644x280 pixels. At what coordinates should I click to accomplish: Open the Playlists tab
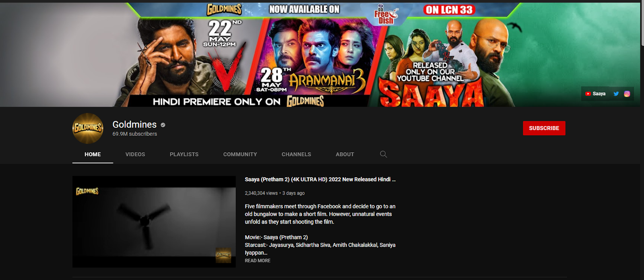(x=184, y=154)
